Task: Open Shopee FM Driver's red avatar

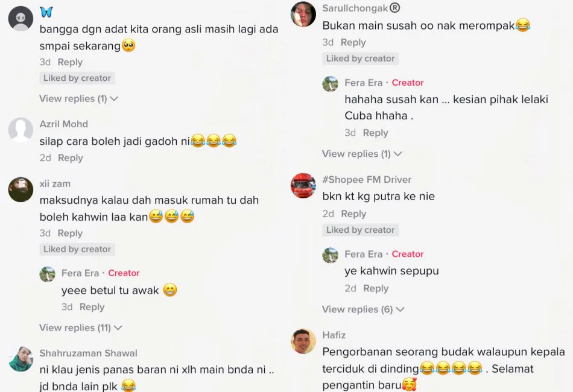Action: [x=303, y=186]
